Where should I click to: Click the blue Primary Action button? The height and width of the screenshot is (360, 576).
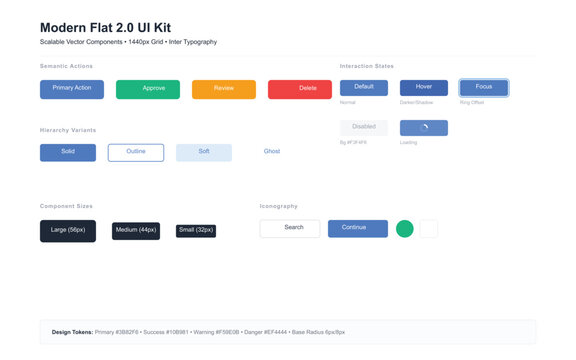click(x=72, y=89)
